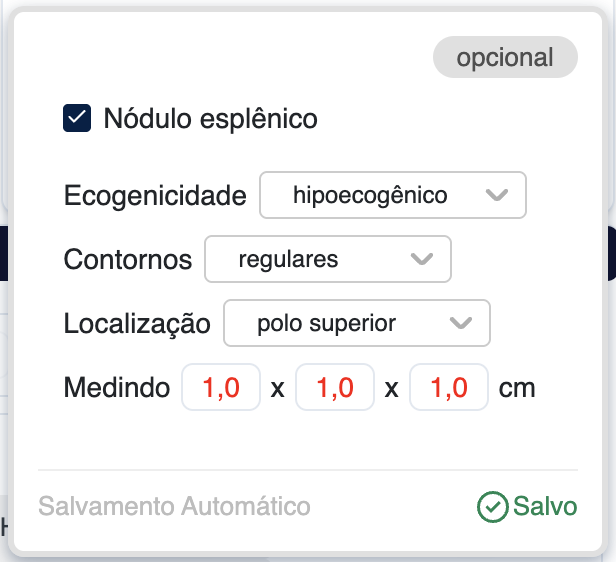Click the Medindo field label
The image size is (616, 562).
[x=117, y=387]
